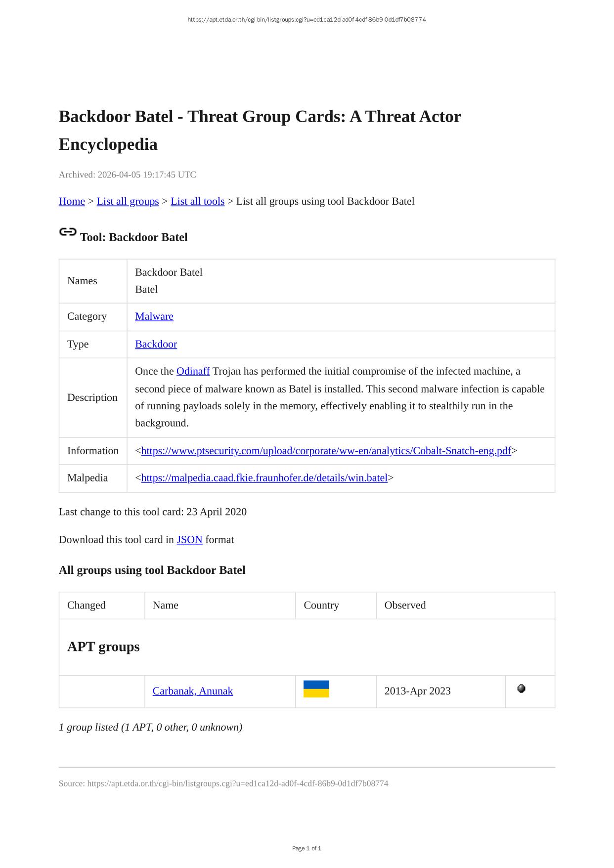Click the APT groups section heading
Viewport: 614px width, 868px height.
(x=103, y=647)
